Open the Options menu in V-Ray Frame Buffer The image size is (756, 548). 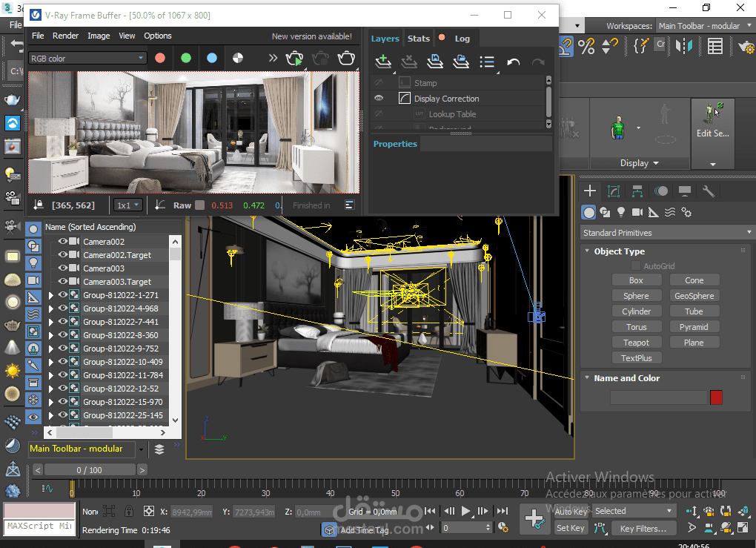158,36
